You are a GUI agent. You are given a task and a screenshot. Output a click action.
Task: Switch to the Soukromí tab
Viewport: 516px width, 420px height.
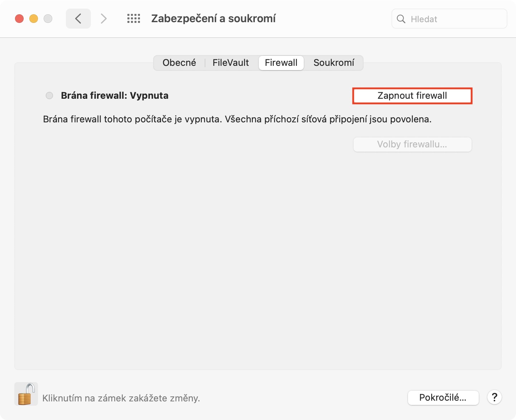click(x=334, y=63)
